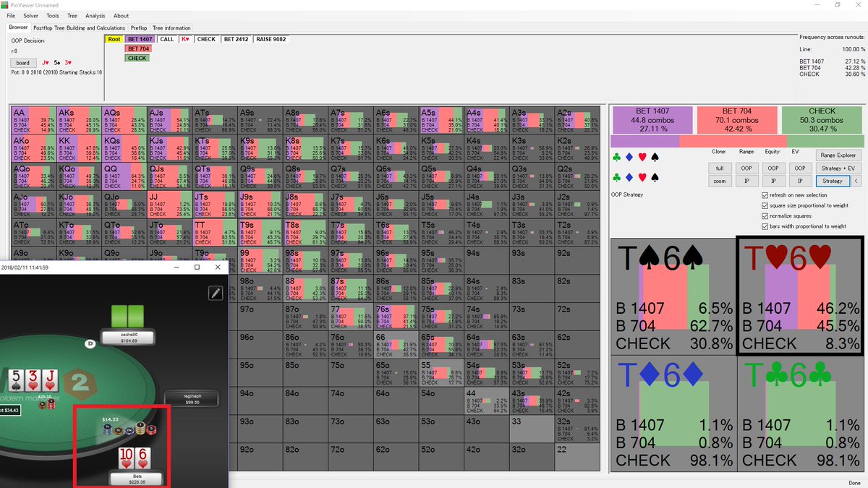The image size is (868, 488).
Task: Select the KK cell in hand matrix
Action: pyautogui.click(x=78, y=147)
